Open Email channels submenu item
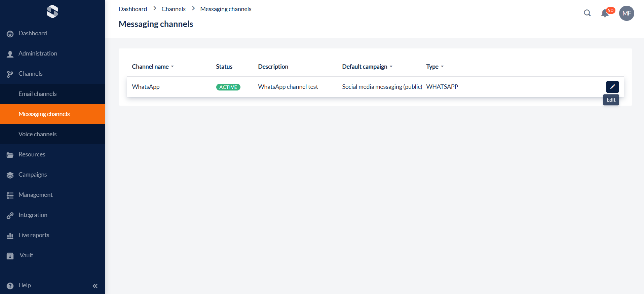Viewport: 644px width, 294px height. (37, 94)
